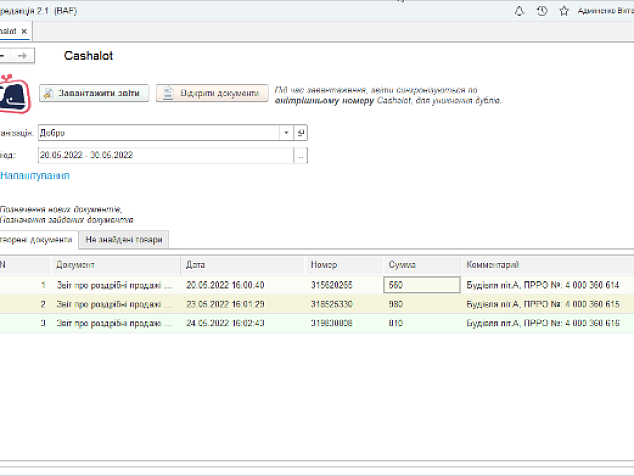Viewport: 634px width, 476px height.
Task: Switch to 'Не знайдені товари' tab
Action: (125, 239)
